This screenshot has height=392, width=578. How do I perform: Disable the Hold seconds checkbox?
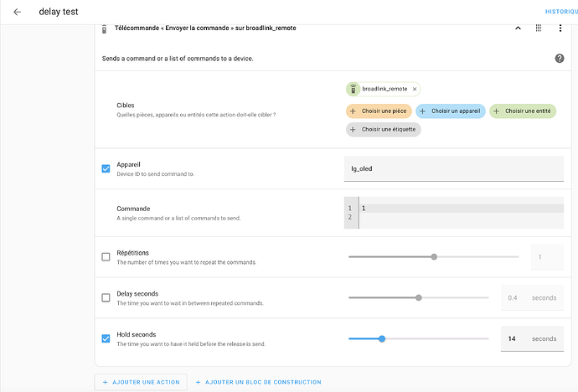[106, 338]
